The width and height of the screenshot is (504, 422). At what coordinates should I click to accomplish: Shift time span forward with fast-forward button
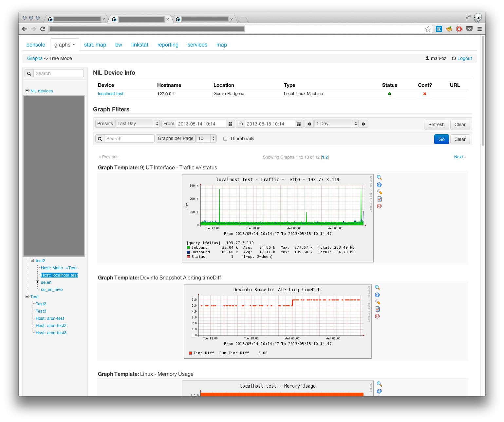coord(364,124)
